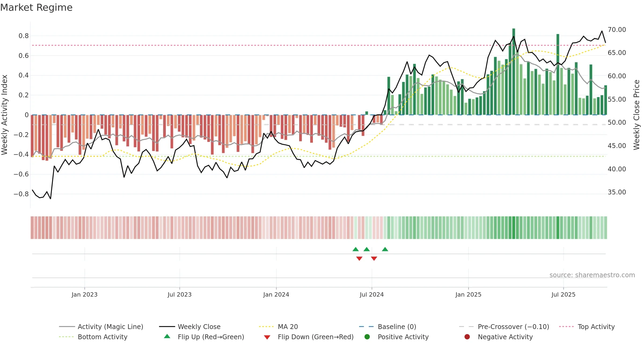Click the Jan 2024 x-axis label
644x362 pixels.
276,294
